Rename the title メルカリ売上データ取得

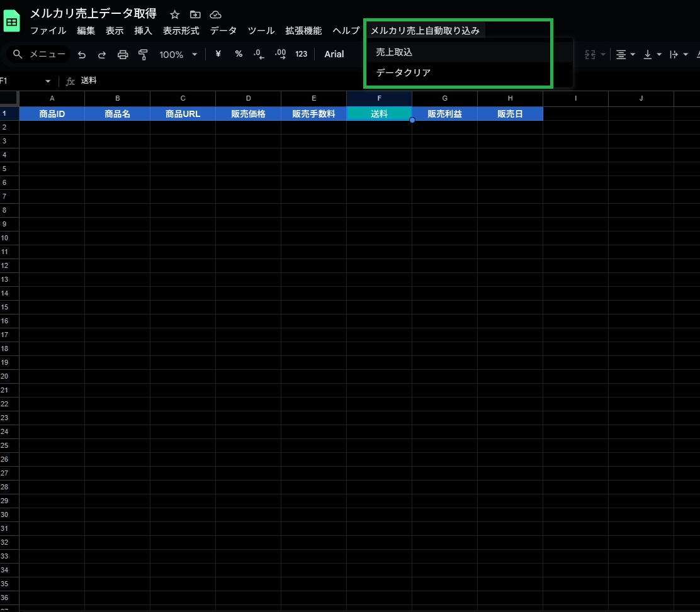(x=93, y=14)
